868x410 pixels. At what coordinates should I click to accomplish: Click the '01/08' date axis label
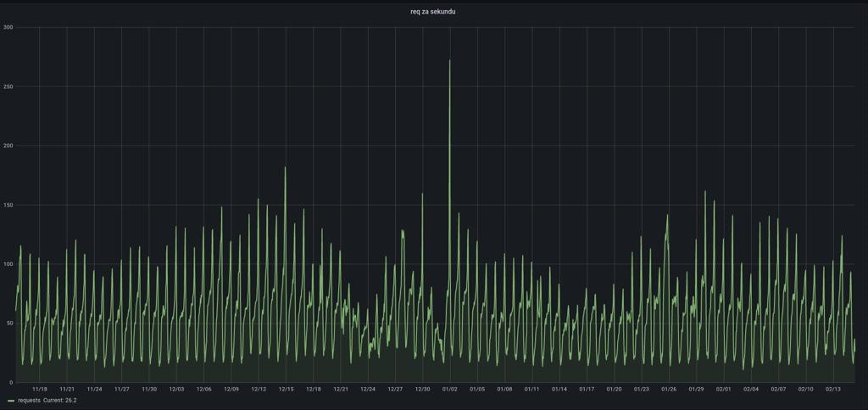505,389
